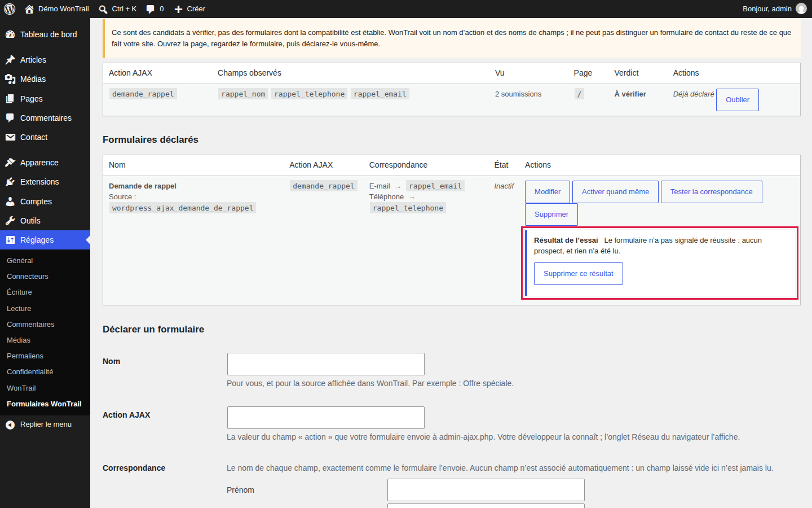
Task: Open the admin avatar icon
Action: point(801,8)
